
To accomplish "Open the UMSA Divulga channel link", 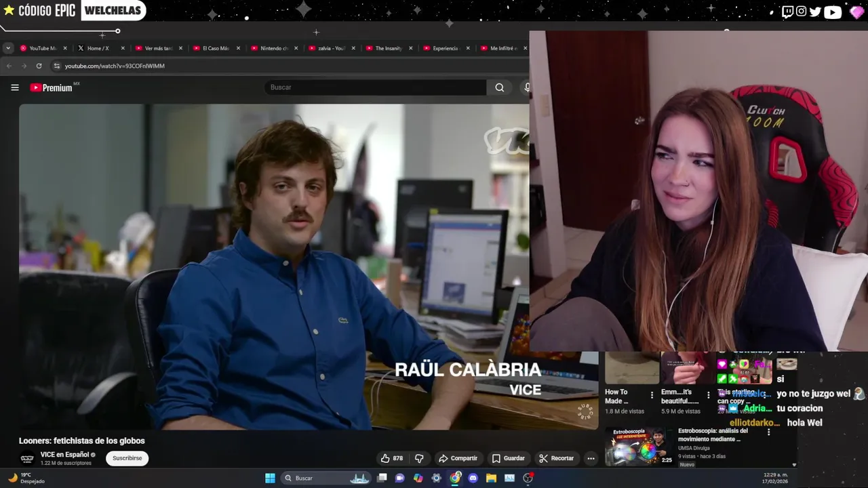I will pos(694,448).
